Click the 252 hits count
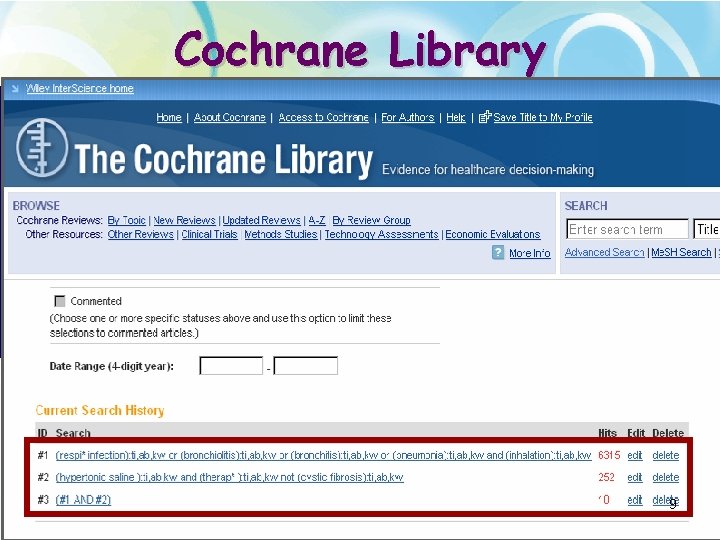The image size is (720, 540). point(606,477)
